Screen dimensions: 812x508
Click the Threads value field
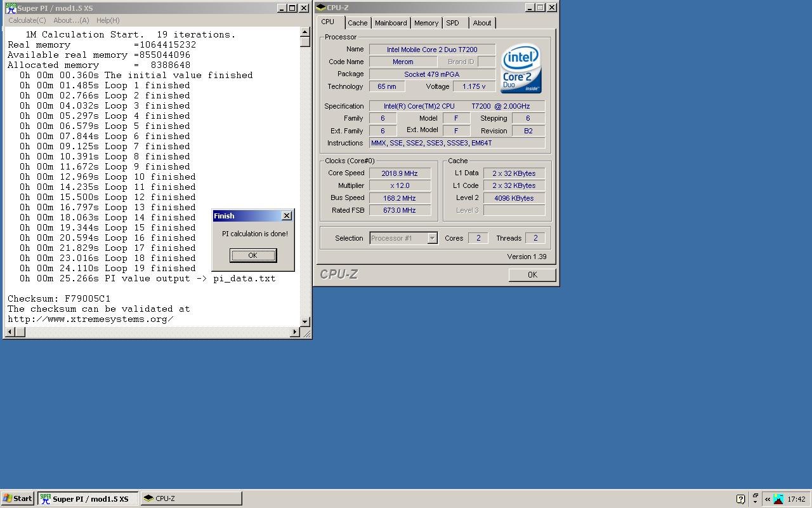(x=535, y=238)
